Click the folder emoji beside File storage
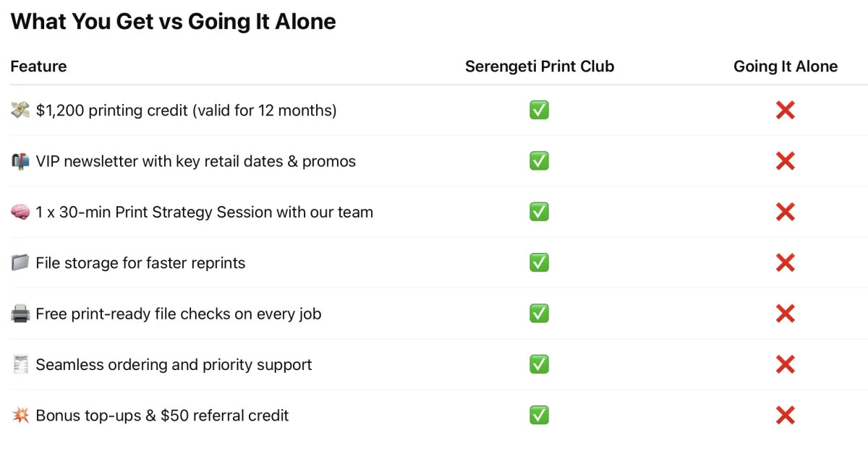The image size is (868, 464). [20, 263]
